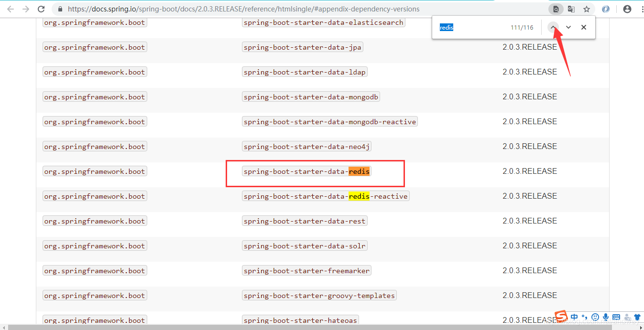Click the Google Translate icon in address bar
Viewport: 644px width, 330px height.
571,9
